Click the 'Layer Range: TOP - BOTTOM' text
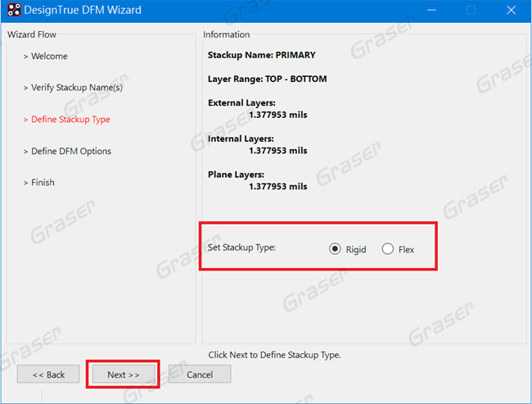The image size is (532, 404). point(267,79)
